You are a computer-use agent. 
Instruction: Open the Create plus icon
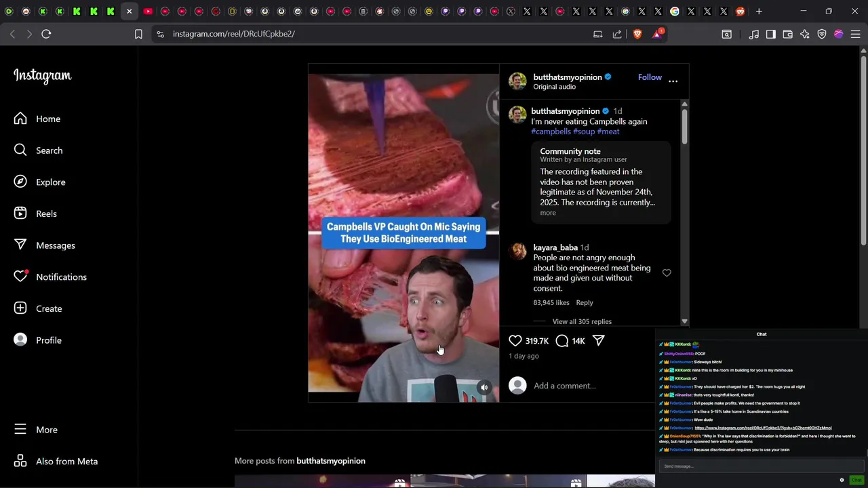click(20, 308)
